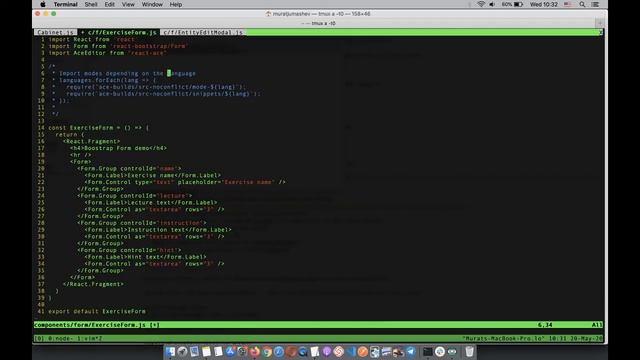Open the Help menu

[176, 4]
